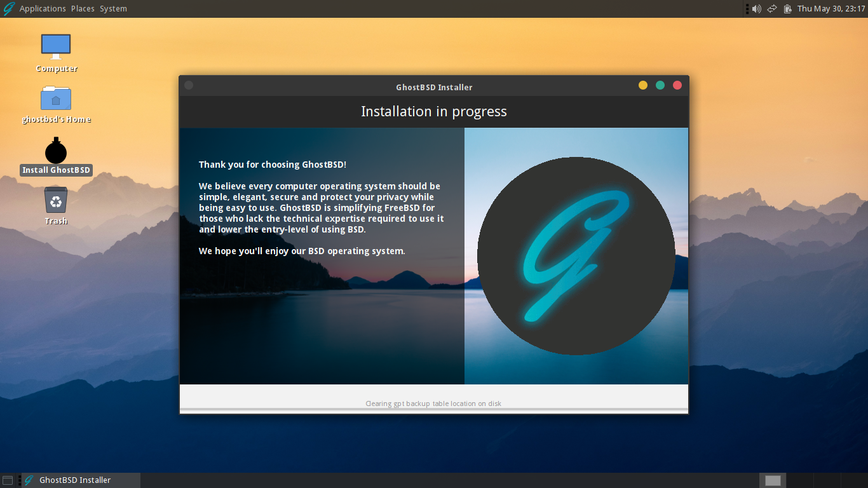Click 'Thank you for choosing GhostBSD!' text
This screenshot has height=488, width=868.
pos(273,165)
